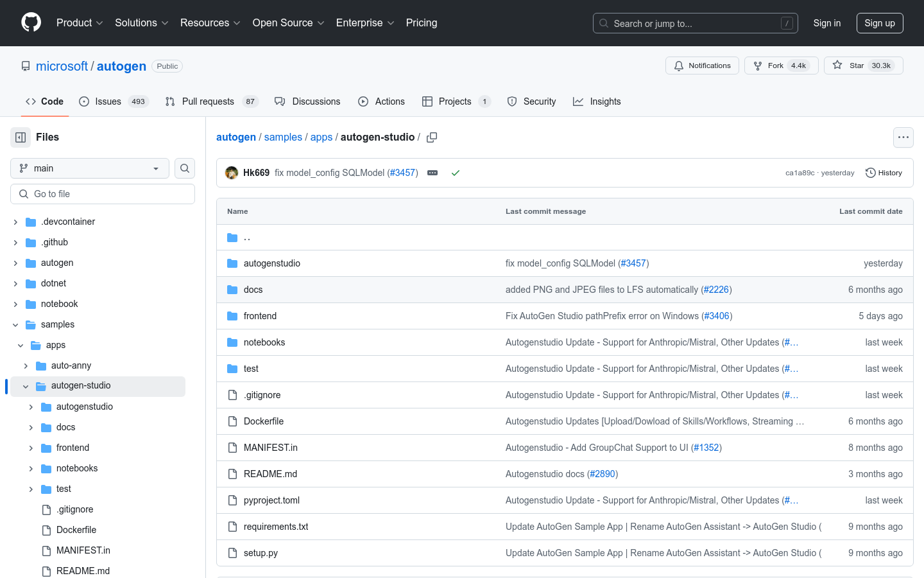This screenshot has width=924, height=578.
Task: Expand the auto-anny tree folder
Action: 26,365
